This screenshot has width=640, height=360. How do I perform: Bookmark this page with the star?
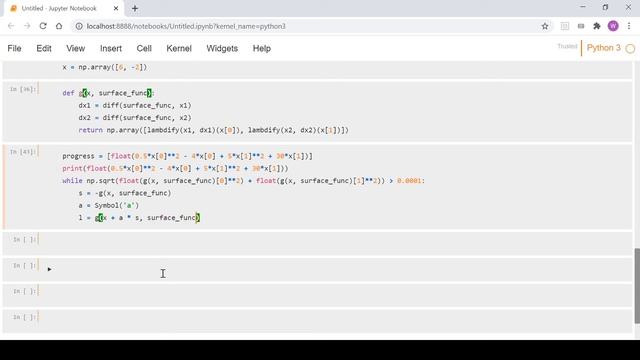(x=545, y=26)
